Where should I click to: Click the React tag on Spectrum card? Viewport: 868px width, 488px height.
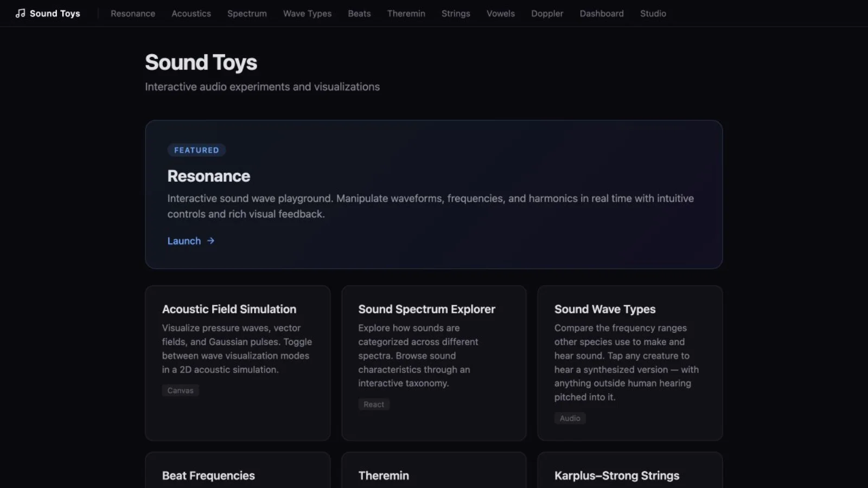(374, 404)
